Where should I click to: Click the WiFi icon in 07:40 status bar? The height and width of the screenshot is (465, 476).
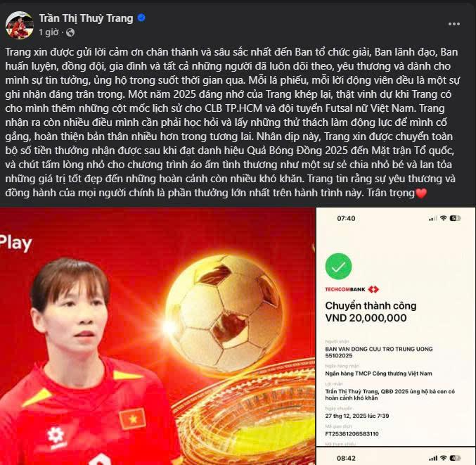443,218
